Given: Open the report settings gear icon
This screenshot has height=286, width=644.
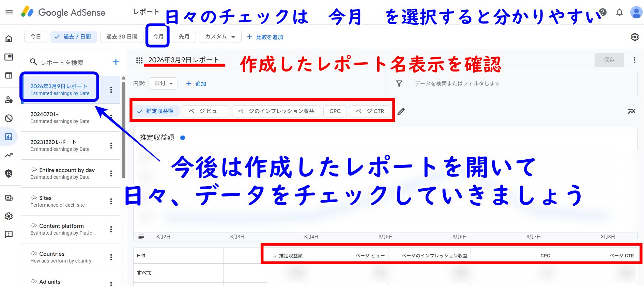Looking at the screenshot, I should [x=634, y=37].
